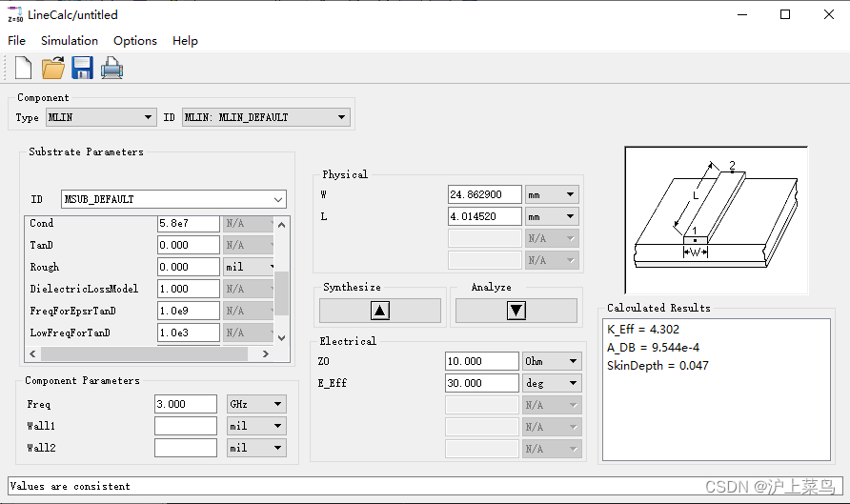Click the empty Wall1 input field
Viewport: 850px width, 504px height.
click(186, 426)
